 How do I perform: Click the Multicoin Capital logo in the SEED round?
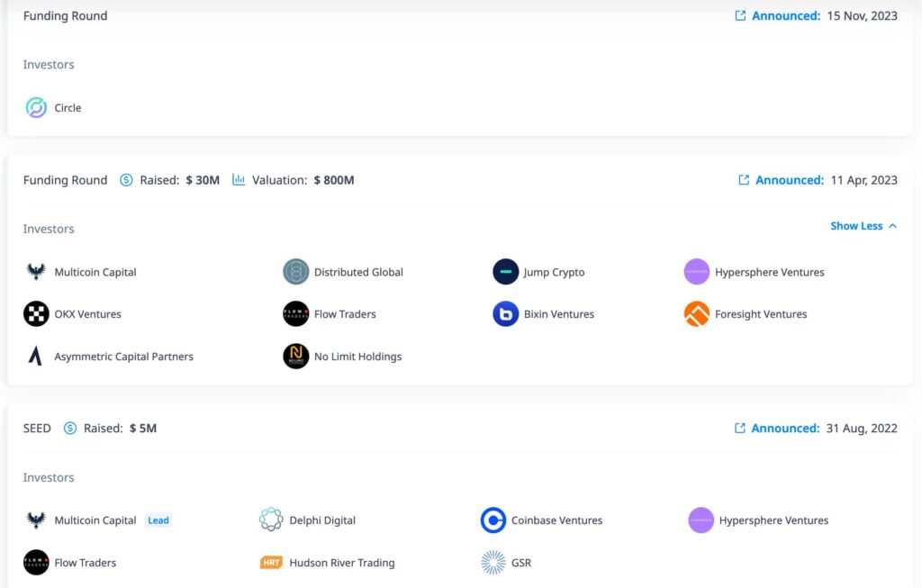[x=36, y=520]
